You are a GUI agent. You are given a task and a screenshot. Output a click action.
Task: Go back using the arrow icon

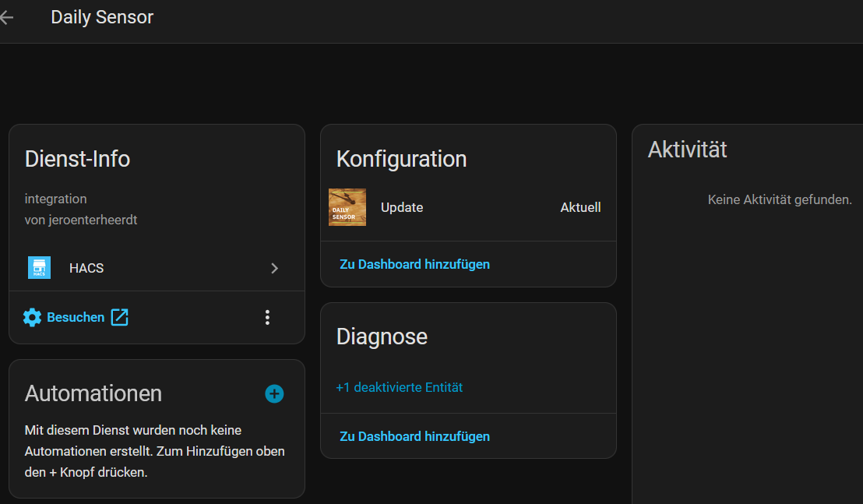point(6,18)
